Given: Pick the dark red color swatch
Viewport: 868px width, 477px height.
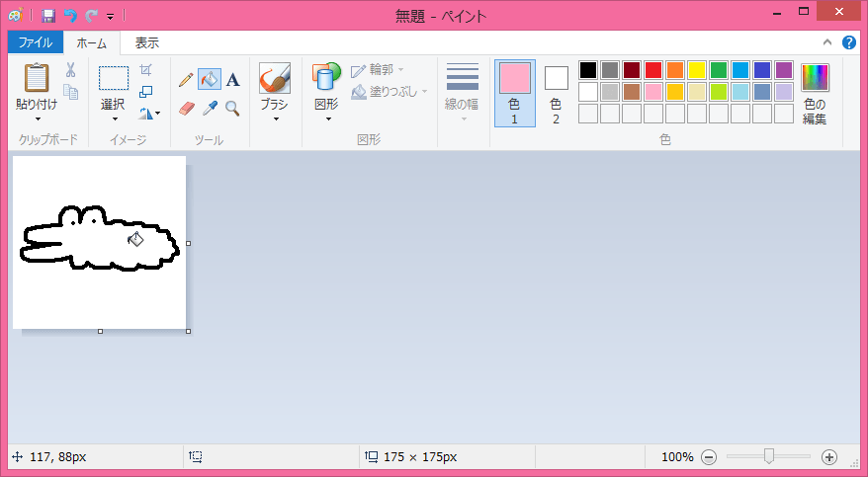Looking at the screenshot, I should click(x=632, y=70).
